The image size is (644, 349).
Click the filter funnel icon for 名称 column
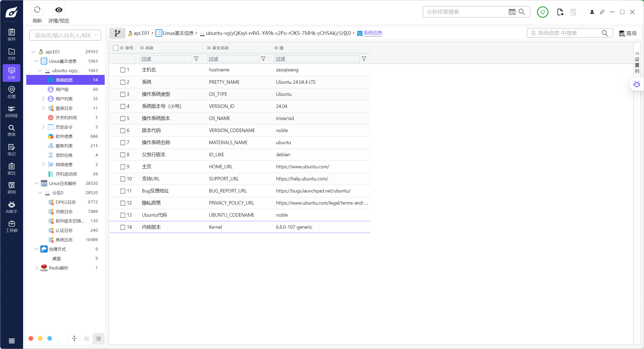coord(196,59)
